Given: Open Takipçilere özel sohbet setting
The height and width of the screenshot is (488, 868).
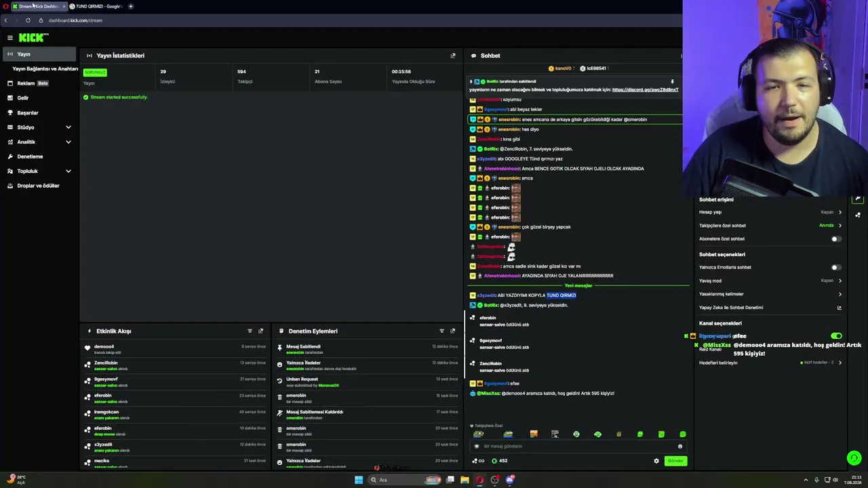Looking at the screenshot, I should click(x=770, y=226).
